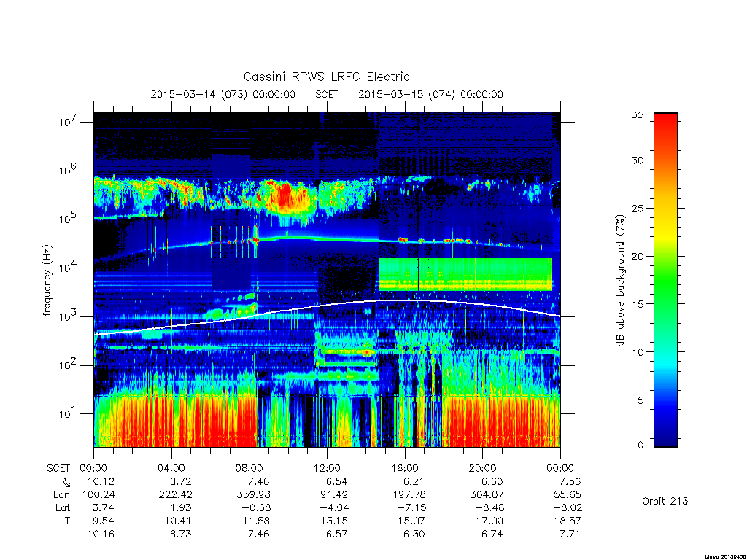Click the Lon value 304.07
Image resolution: width=747 pixels, height=560 pixels.
(x=487, y=495)
